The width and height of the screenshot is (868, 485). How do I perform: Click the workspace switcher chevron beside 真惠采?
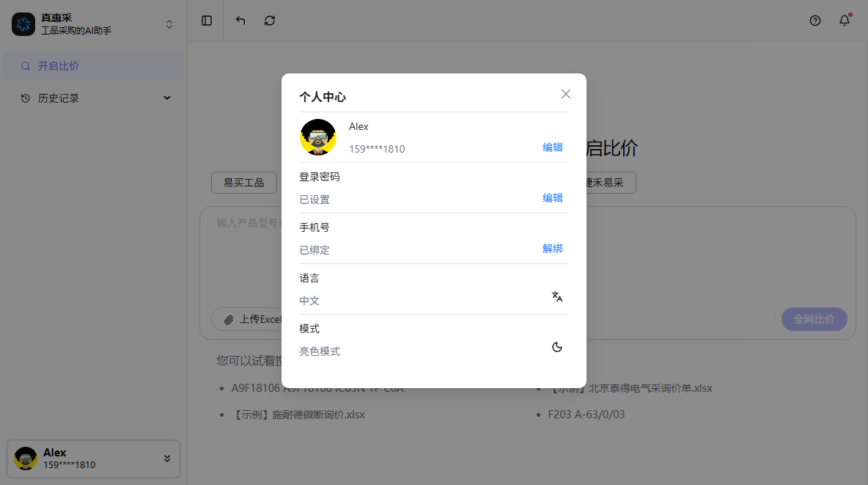pyautogui.click(x=169, y=23)
